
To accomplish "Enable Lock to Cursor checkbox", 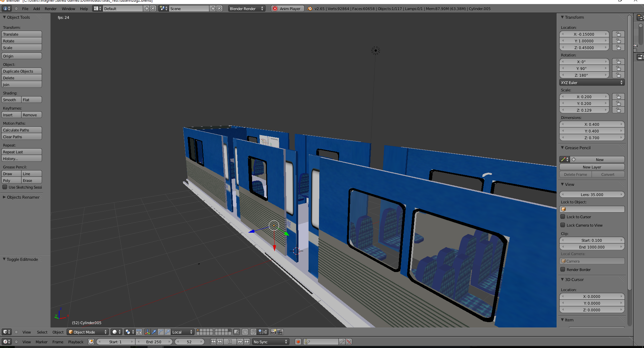I will (563, 217).
